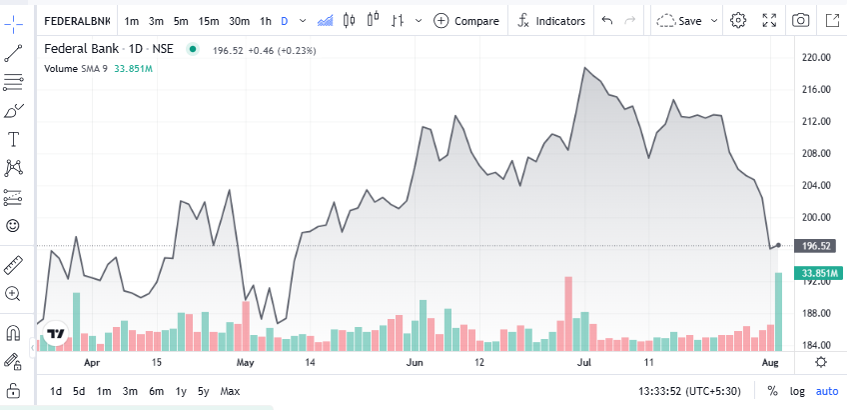Image resolution: width=868 pixels, height=410 pixels.
Task: Select the brush drawing tool
Action: (x=13, y=111)
